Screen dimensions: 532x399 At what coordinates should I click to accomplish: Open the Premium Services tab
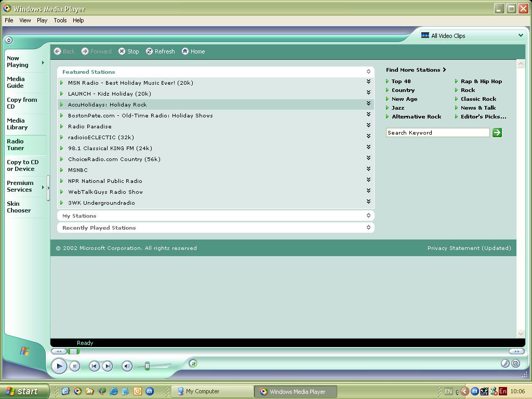(x=25, y=187)
